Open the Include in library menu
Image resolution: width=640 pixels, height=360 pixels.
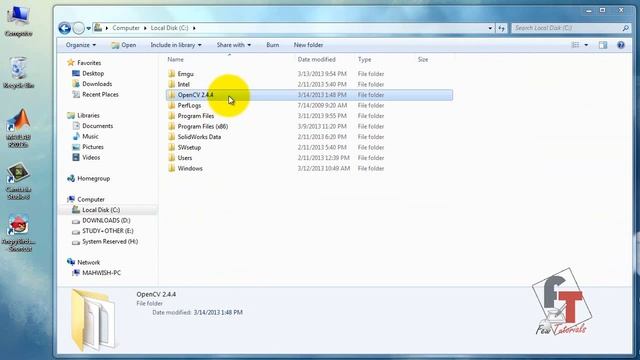(x=176, y=45)
